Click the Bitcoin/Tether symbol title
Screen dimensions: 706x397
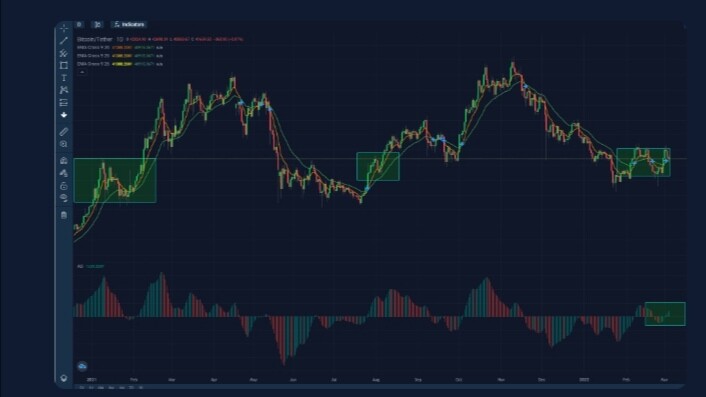[x=95, y=39]
